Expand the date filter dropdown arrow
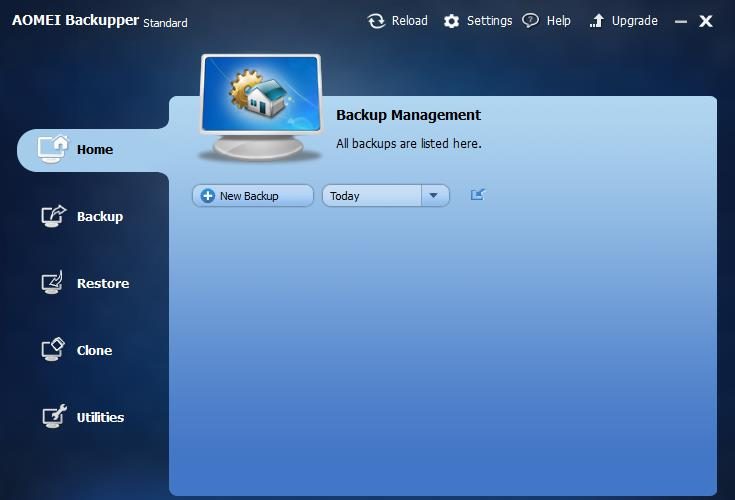735x500 pixels. (434, 195)
